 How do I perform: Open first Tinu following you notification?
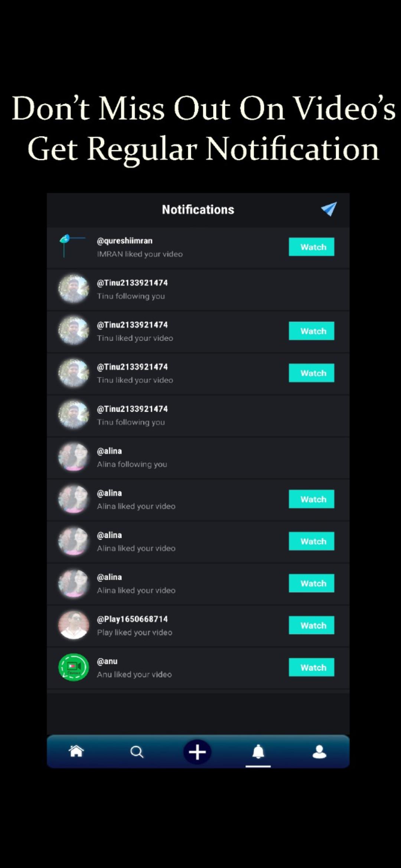pos(198,290)
